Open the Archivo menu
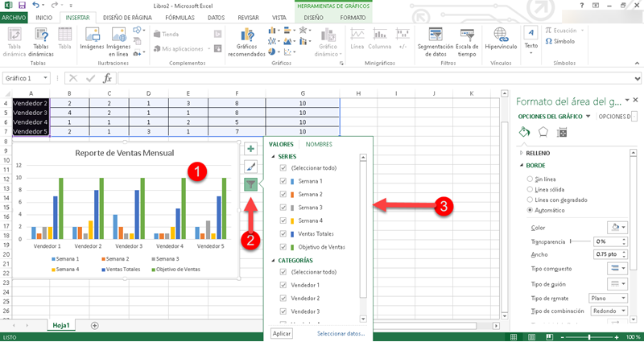644x342 pixels. tap(14, 18)
